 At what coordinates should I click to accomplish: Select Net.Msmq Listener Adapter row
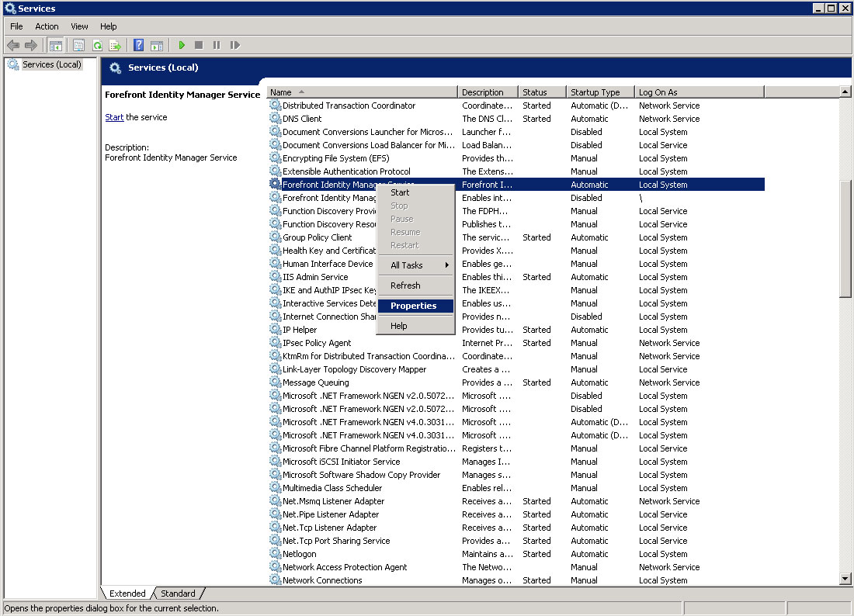click(x=516, y=500)
